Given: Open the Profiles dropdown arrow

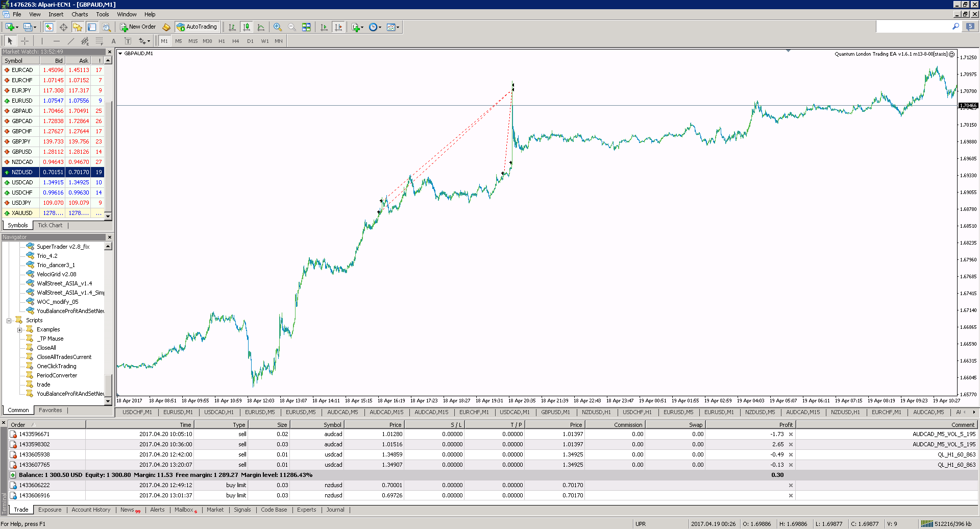Looking at the screenshot, I should coord(35,27).
